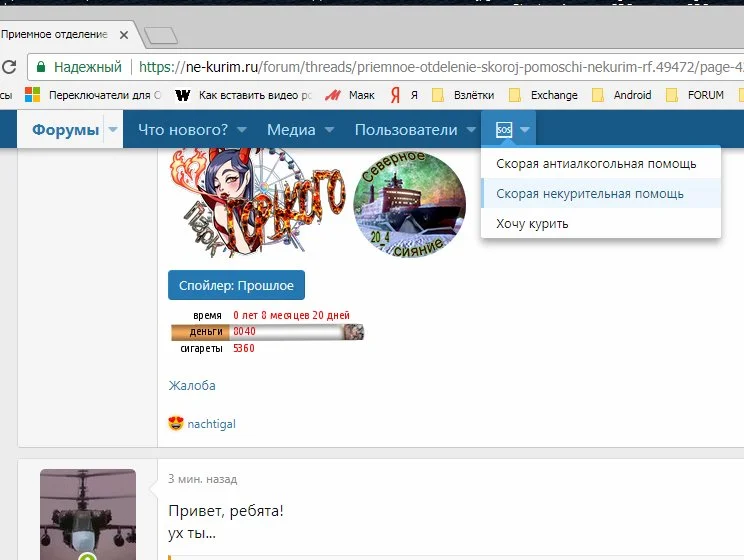Image resolution: width=744 pixels, height=560 pixels.
Task: Click the Как вставить видео bookmark text
Action: click(255, 95)
